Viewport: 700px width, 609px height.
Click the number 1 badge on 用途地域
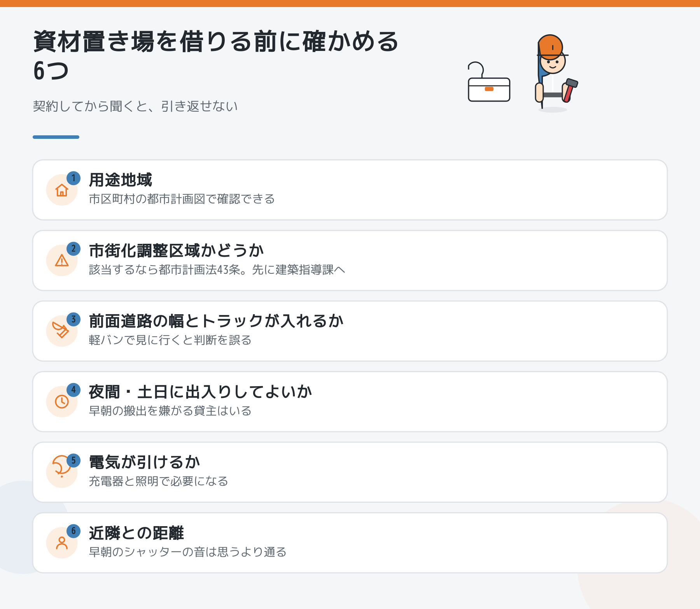[x=73, y=178]
